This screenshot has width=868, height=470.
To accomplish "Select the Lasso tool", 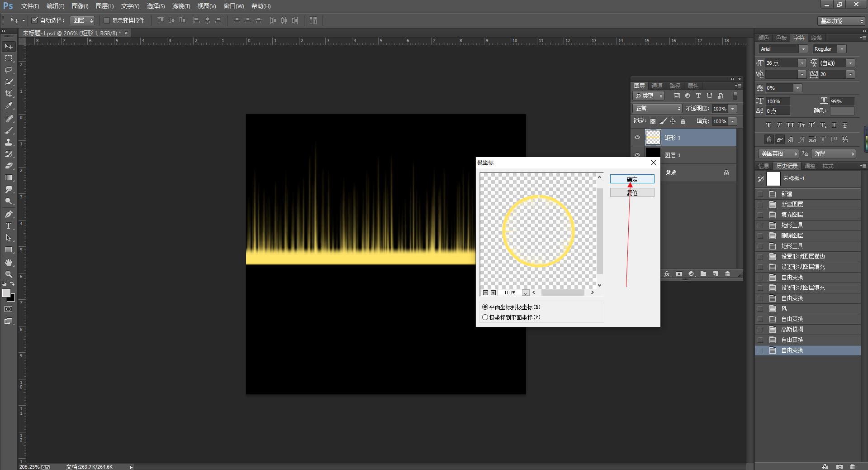I will (9, 70).
